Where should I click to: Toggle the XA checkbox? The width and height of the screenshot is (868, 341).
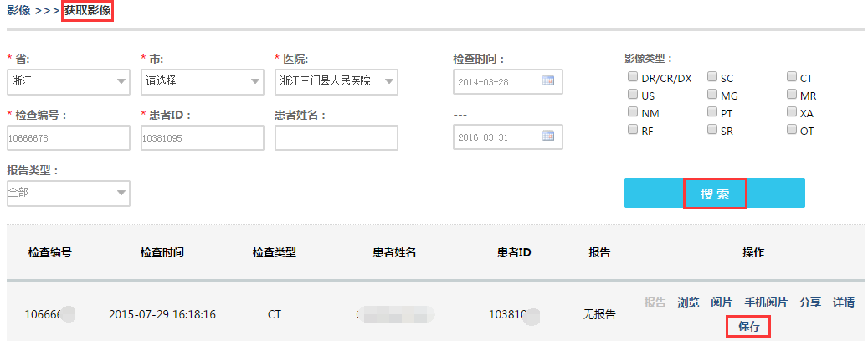pyautogui.click(x=792, y=112)
